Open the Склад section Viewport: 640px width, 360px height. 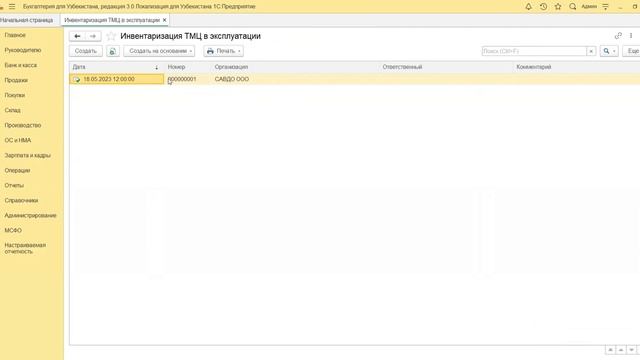click(13, 110)
